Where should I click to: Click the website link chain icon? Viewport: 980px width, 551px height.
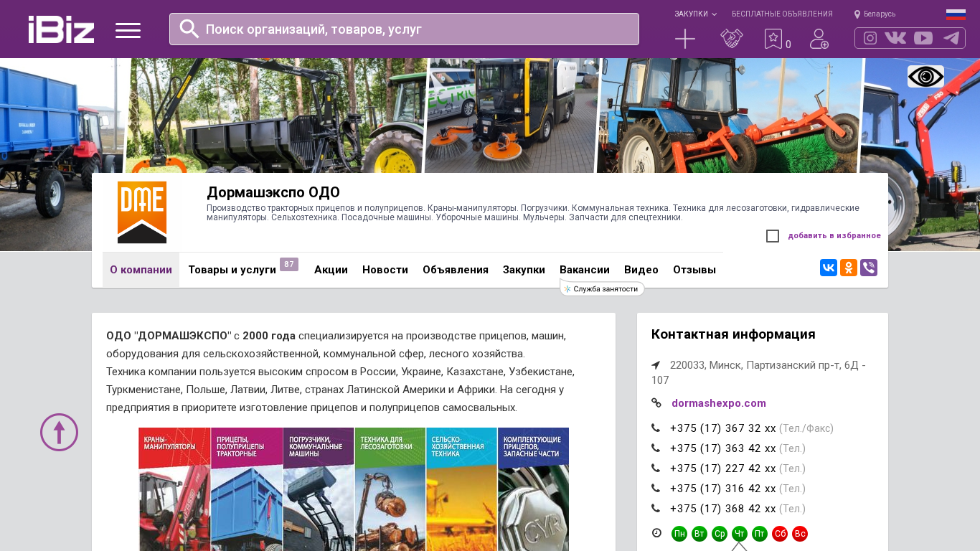[656, 402]
